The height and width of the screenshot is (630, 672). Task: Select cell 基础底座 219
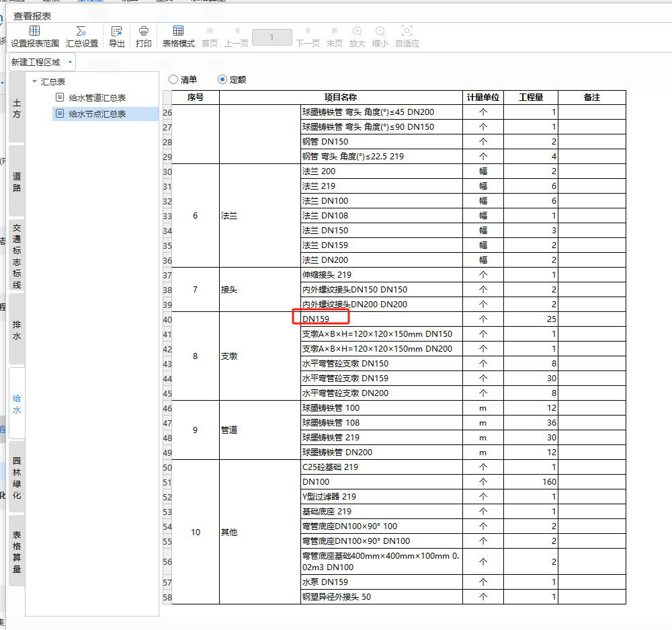382,511
